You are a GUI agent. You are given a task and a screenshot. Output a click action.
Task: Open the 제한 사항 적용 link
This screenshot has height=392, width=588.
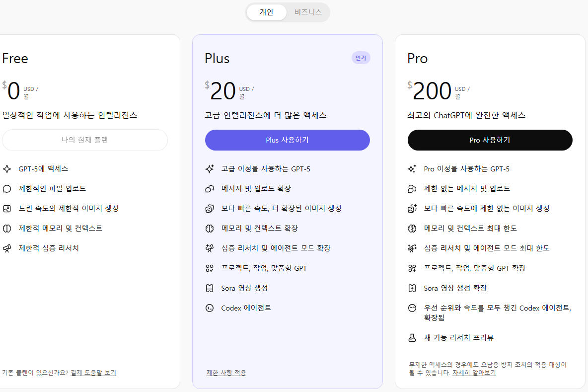[226, 373]
